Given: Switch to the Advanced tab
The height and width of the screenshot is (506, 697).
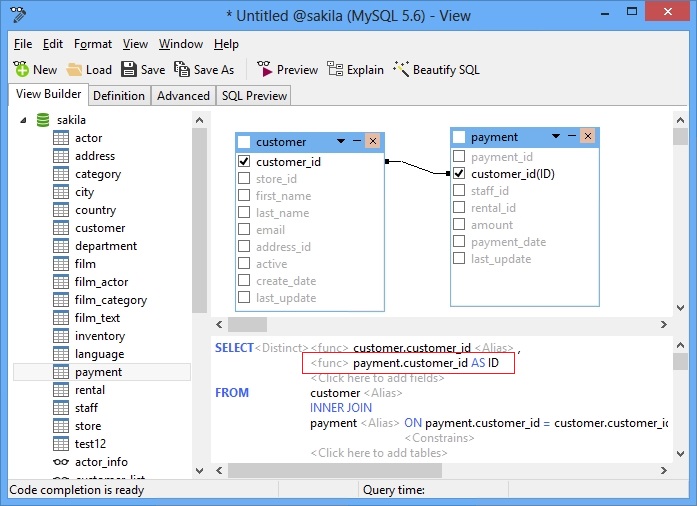Looking at the screenshot, I should pos(183,96).
